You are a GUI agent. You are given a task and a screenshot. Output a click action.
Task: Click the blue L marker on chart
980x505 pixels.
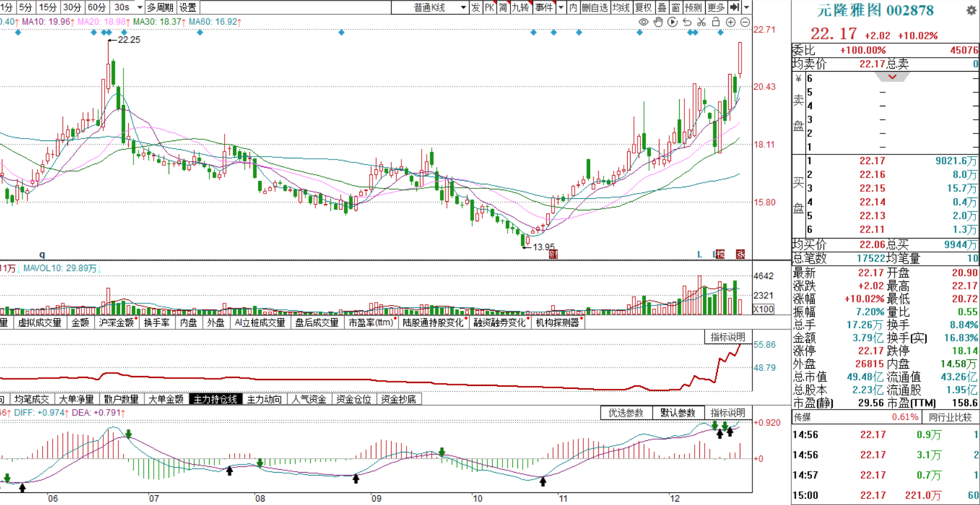700,254
